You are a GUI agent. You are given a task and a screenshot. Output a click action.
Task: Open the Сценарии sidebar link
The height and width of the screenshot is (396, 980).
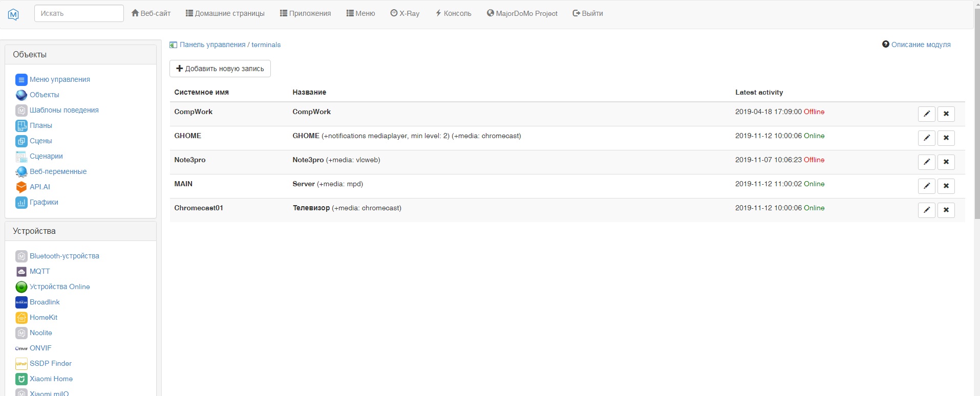point(46,156)
